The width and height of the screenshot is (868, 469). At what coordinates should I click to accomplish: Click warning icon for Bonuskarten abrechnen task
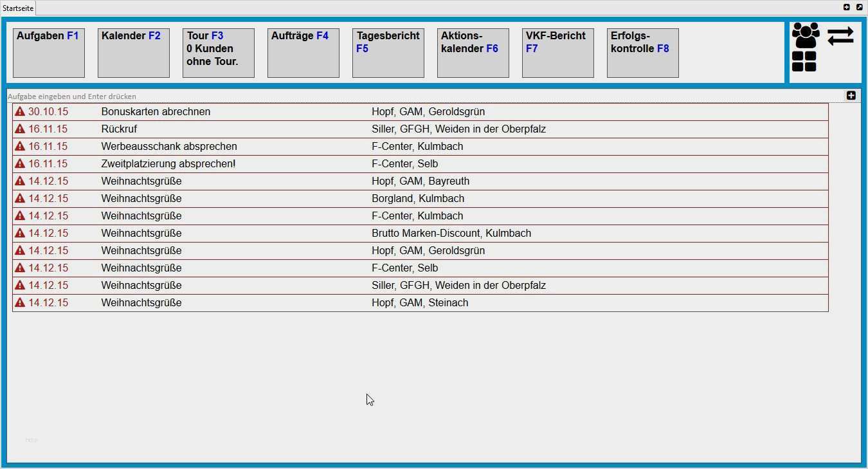pyautogui.click(x=20, y=112)
